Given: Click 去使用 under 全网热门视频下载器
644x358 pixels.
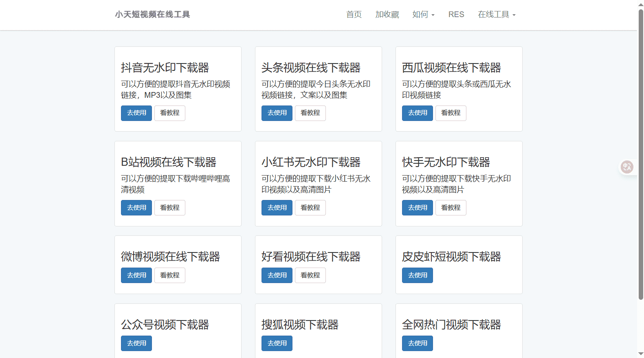Looking at the screenshot, I should click(418, 343).
